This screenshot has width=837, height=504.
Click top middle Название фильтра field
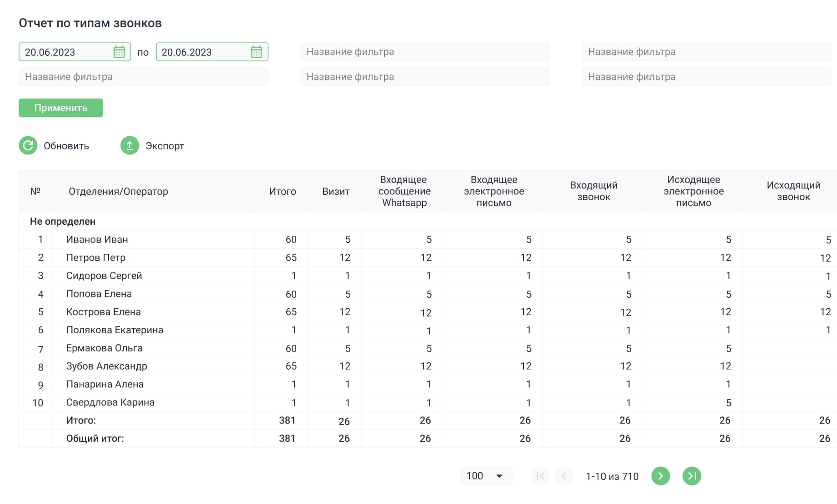[x=425, y=52]
